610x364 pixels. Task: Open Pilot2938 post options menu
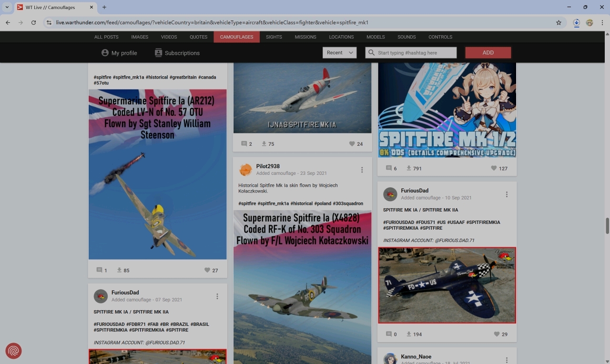(362, 170)
